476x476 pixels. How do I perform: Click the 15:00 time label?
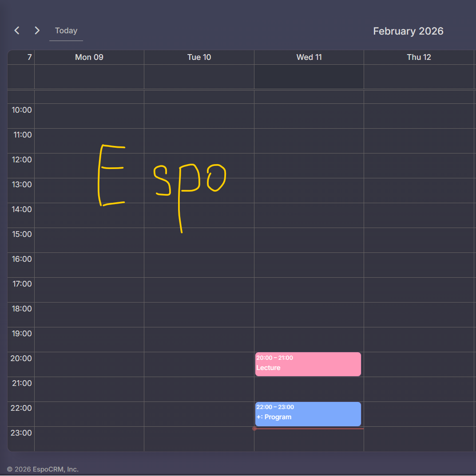pyautogui.click(x=22, y=234)
